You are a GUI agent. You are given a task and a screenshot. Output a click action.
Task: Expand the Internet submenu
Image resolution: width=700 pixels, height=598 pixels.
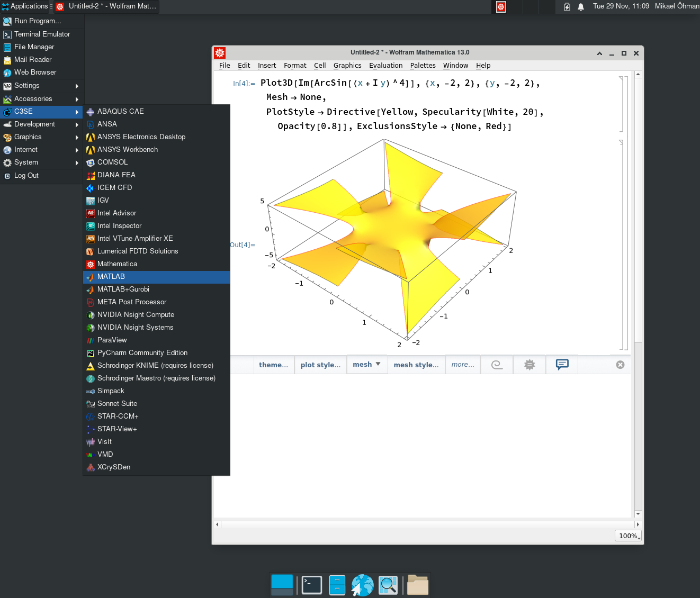42,150
